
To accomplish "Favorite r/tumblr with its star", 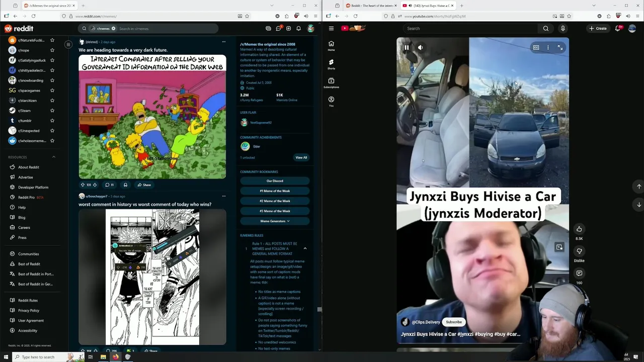I will pos(52,121).
